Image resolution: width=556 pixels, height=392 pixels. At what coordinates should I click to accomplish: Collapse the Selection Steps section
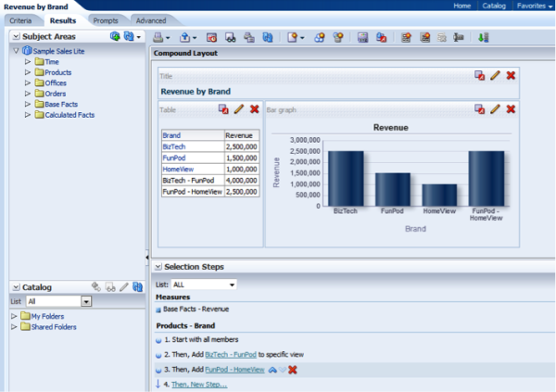(157, 267)
